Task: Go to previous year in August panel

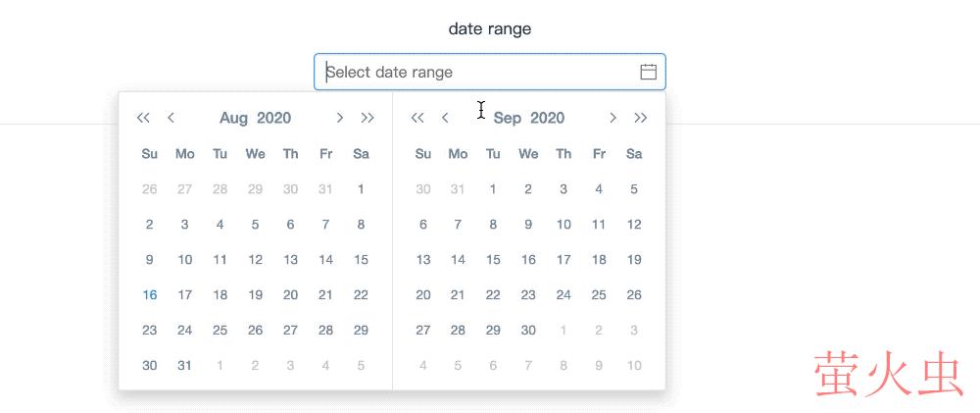Action: (143, 118)
